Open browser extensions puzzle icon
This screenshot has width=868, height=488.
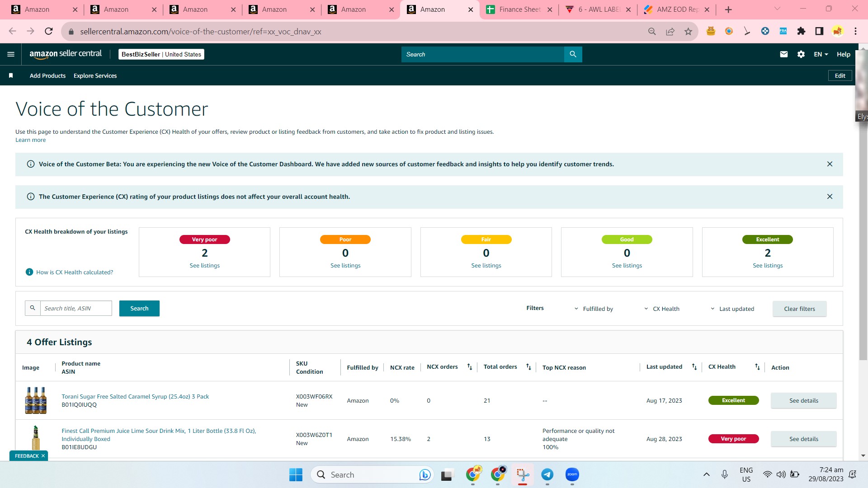pyautogui.click(x=801, y=31)
